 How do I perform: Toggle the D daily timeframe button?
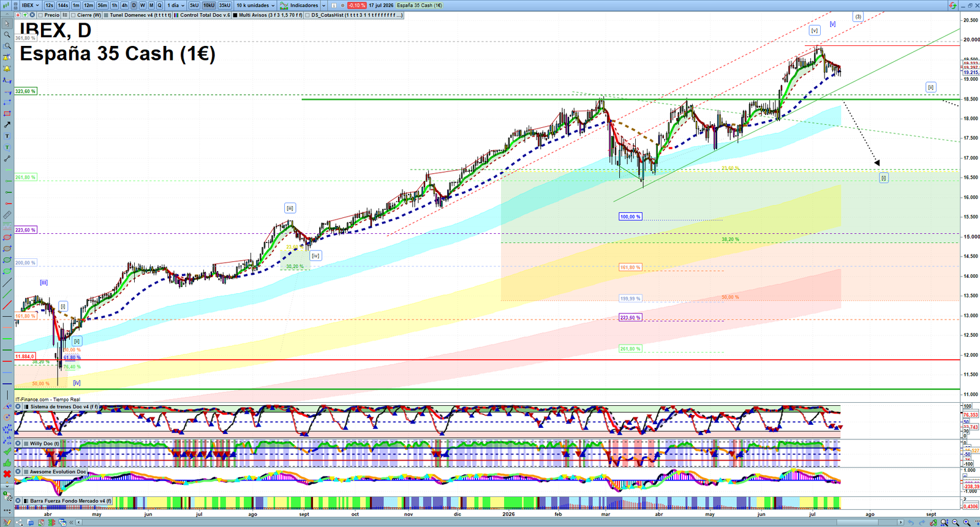tap(134, 6)
